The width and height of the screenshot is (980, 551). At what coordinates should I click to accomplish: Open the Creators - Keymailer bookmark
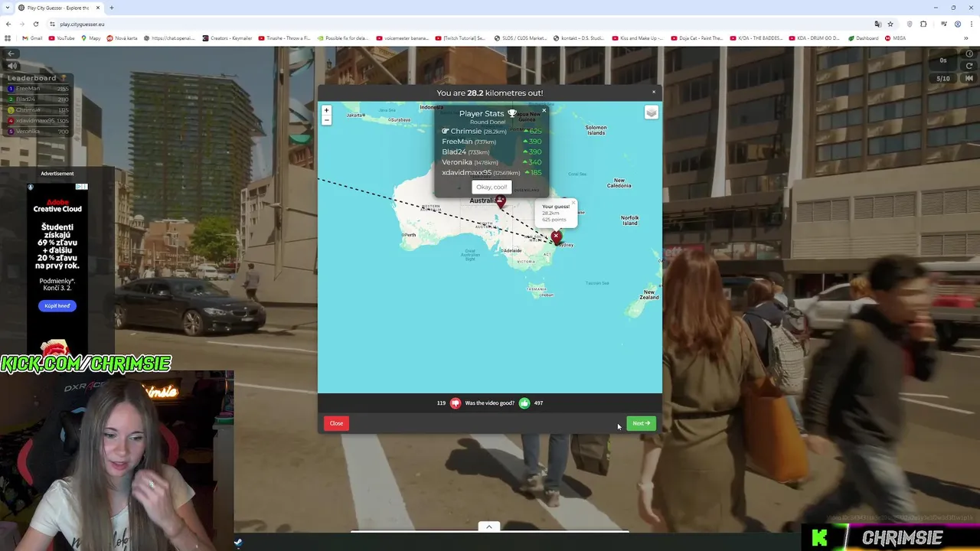[x=227, y=38]
